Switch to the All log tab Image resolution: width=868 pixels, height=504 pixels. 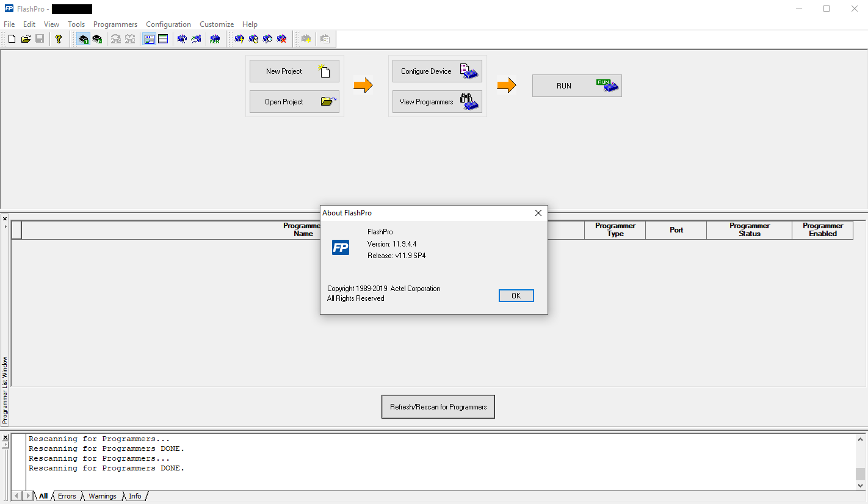tap(43, 496)
